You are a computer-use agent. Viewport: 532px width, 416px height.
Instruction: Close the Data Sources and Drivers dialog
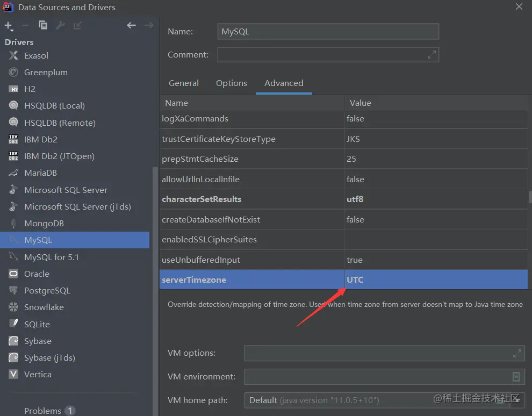519,6
